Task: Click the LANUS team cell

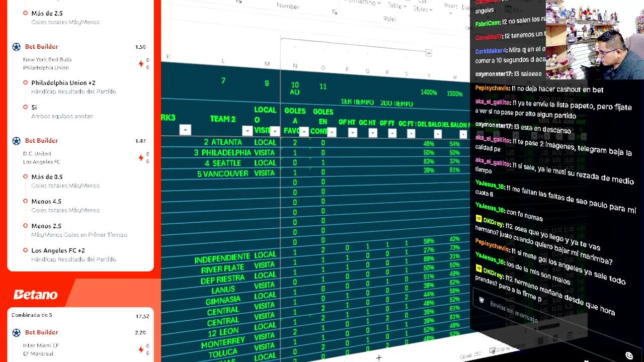Action: pyautogui.click(x=223, y=290)
